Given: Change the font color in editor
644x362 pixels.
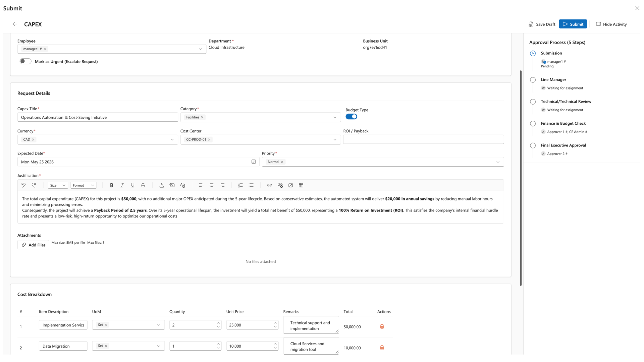Looking at the screenshot, I should (162, 185).
